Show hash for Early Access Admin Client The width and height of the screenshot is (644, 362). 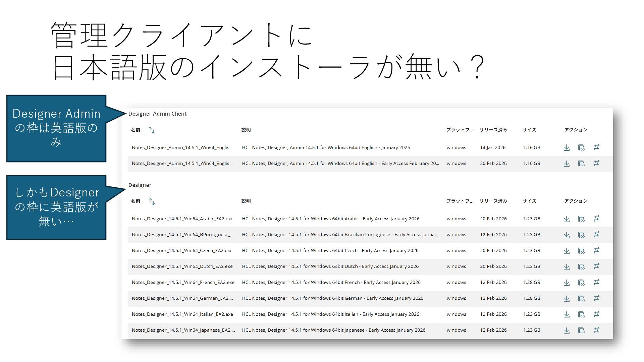pos(596,164)
